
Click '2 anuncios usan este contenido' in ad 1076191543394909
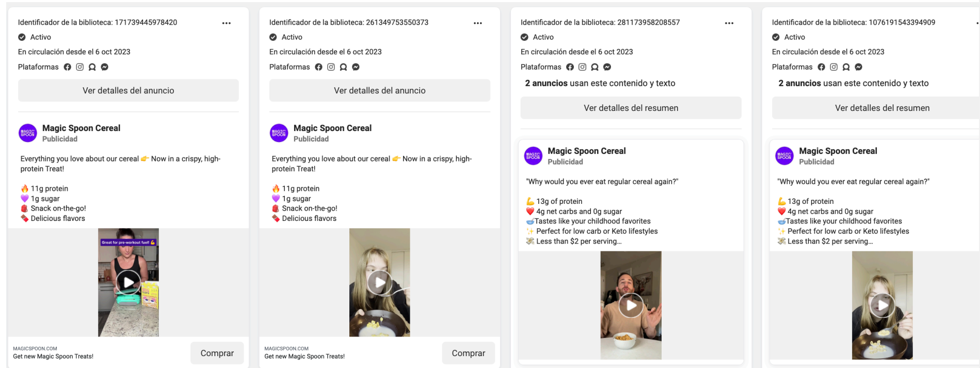pos(854,83)
